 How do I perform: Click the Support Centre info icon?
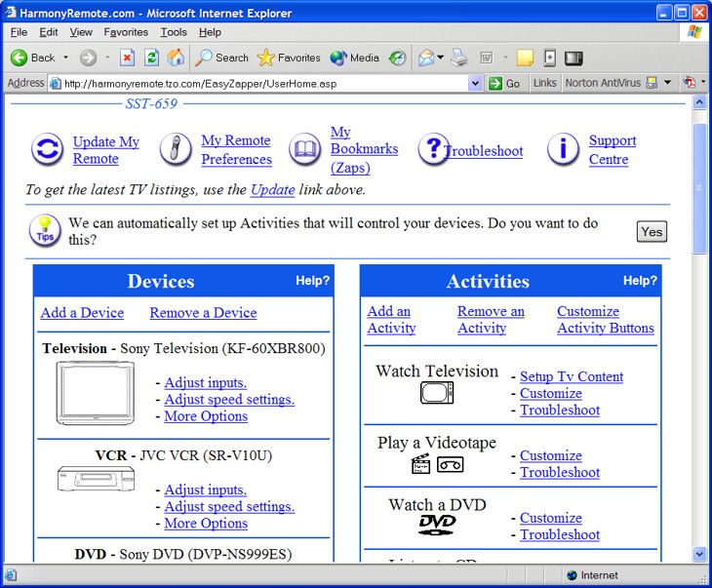click(x=563, y=149)
